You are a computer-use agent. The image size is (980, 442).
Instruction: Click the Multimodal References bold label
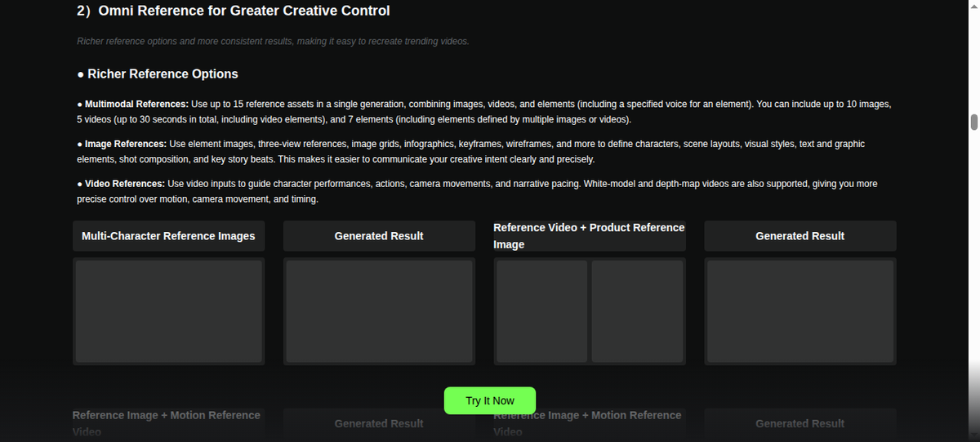click(136, 105)
